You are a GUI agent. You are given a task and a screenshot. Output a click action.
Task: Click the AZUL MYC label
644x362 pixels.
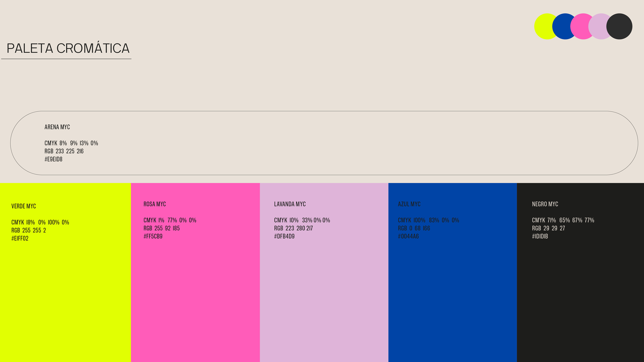point(409,204)
